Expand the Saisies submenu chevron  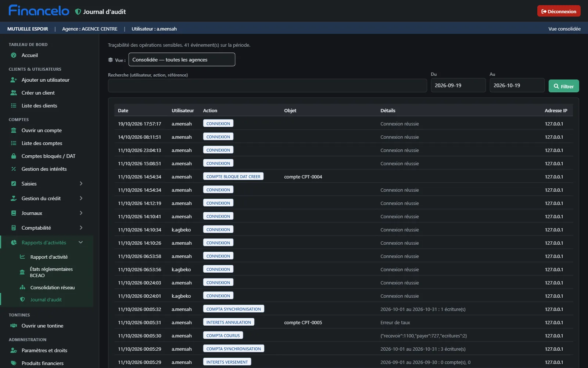[81, 184]
